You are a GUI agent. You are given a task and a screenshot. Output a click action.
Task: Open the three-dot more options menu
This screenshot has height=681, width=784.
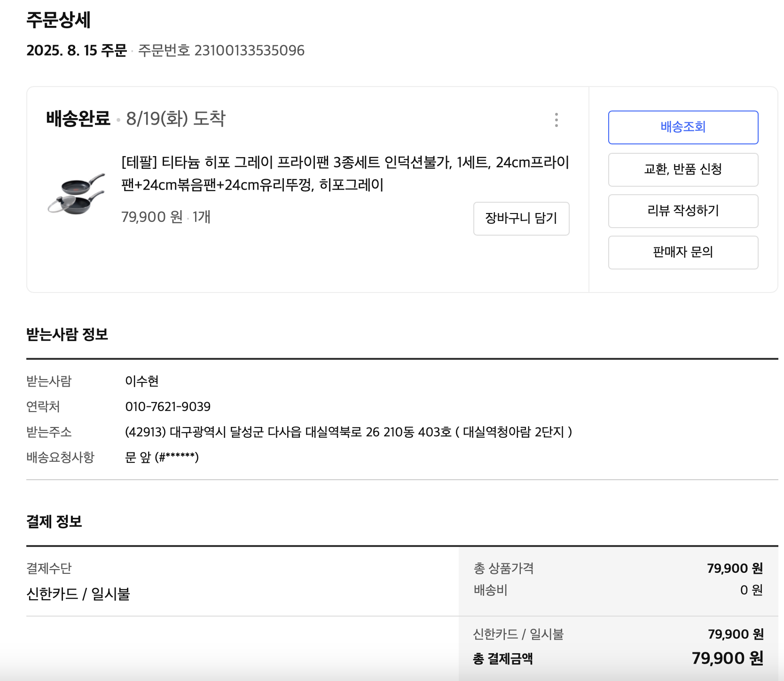(x=557, y=120)
